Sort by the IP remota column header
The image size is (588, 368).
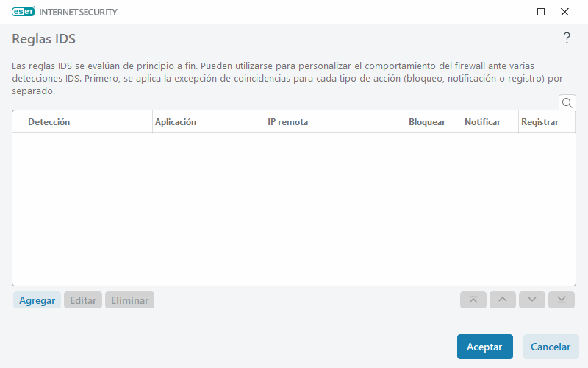coord(335,122)
